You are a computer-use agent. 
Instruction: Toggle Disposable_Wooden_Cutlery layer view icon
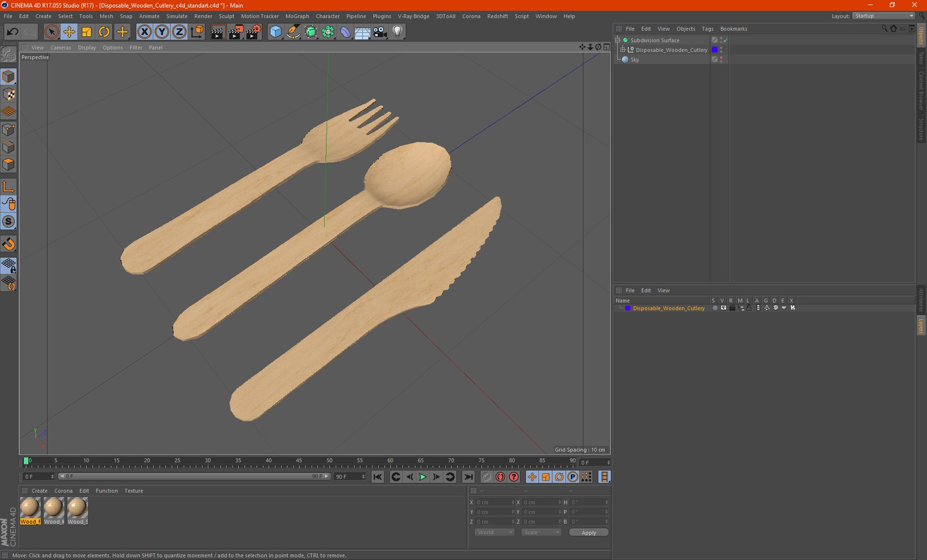[723, 308]
